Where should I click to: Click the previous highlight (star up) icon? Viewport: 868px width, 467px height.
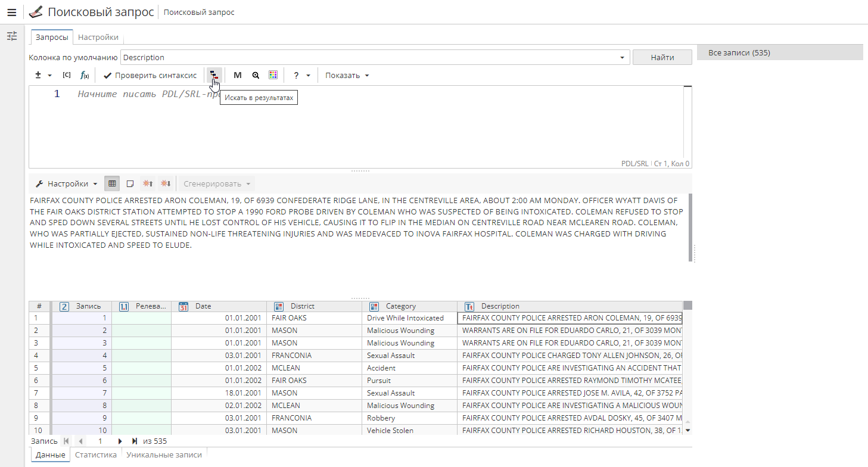(148, 183)
